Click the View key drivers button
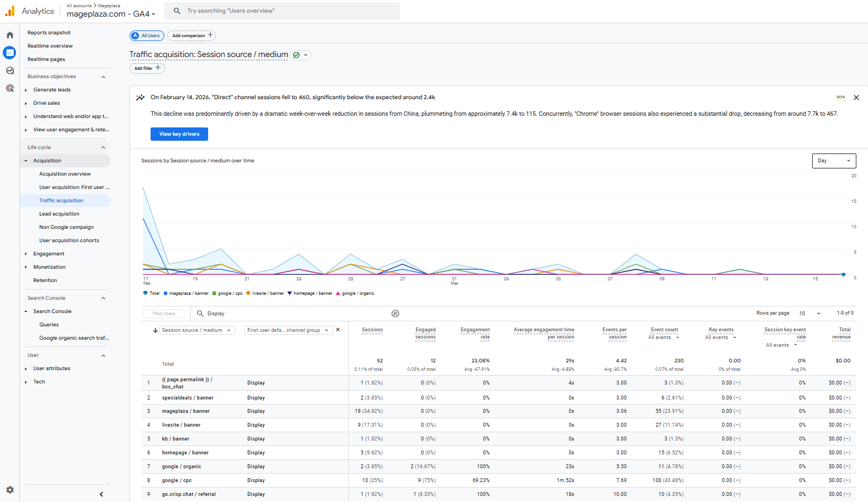 pos(179,134)
